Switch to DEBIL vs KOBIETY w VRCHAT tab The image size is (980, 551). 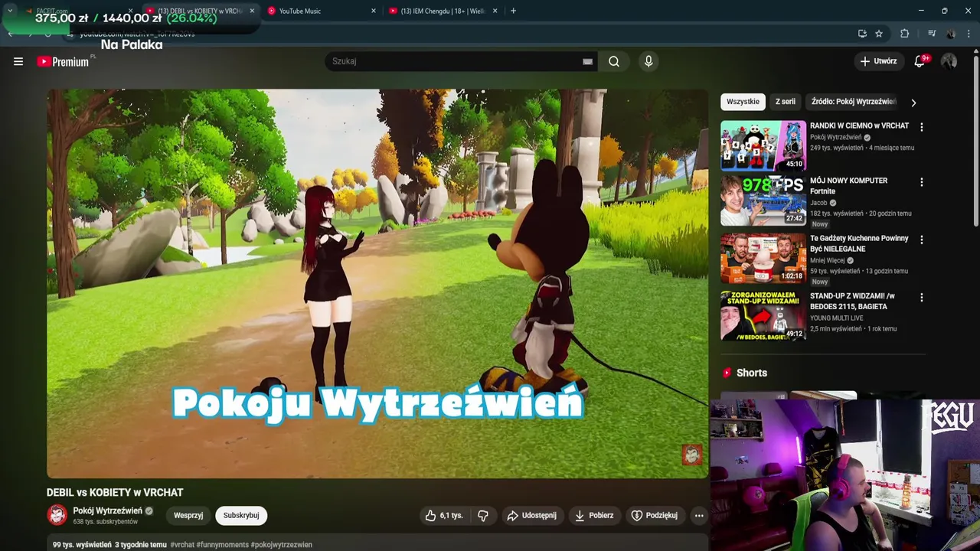[x=199, y=11]
